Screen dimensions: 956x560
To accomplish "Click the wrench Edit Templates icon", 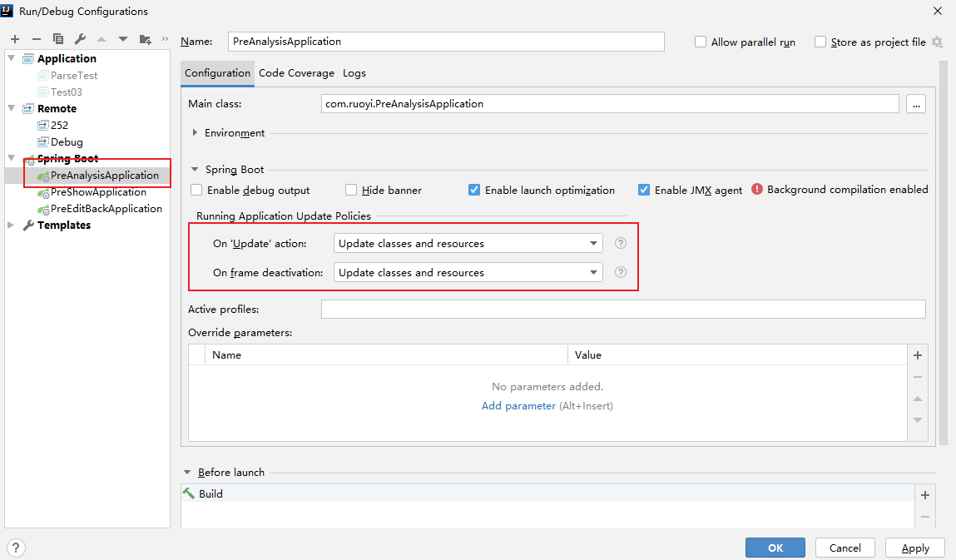I will (80, 39).
